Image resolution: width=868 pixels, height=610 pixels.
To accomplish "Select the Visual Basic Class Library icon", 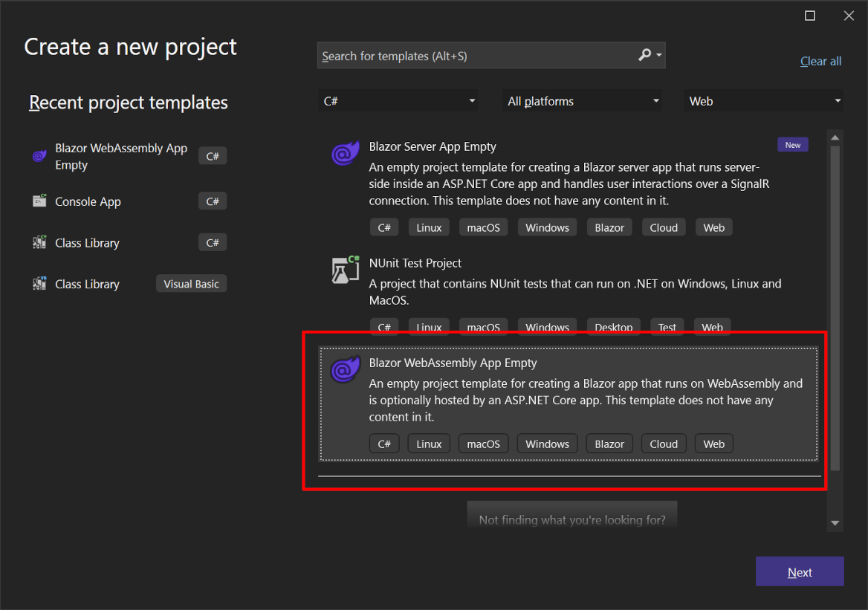I will (x=39, y=283).
